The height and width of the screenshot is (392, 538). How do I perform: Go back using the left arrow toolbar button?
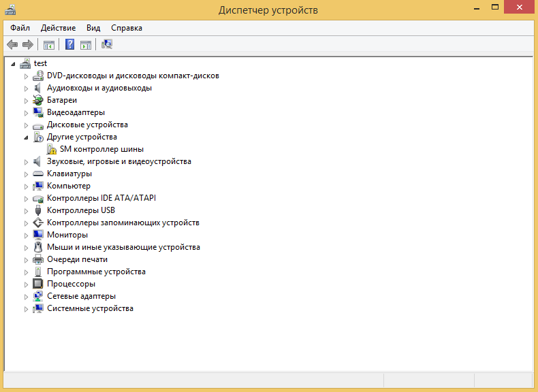click(12, 44)
